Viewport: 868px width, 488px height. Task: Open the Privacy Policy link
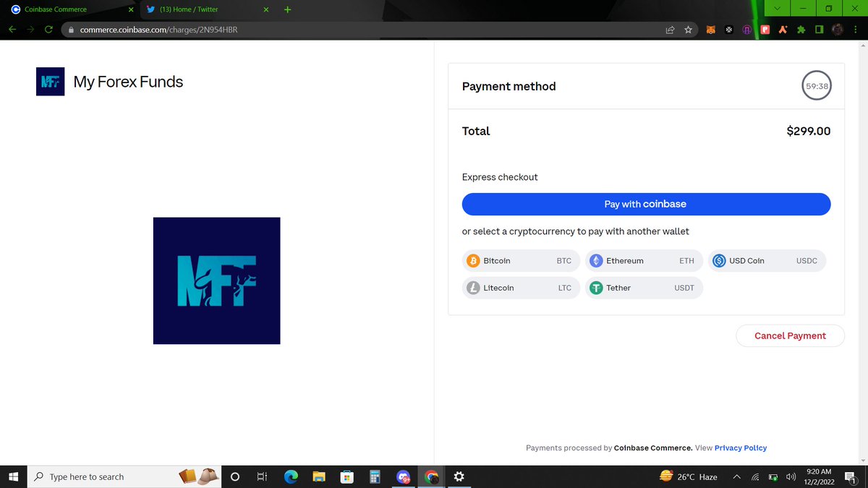pyautogui.click(x=741, y=448)
